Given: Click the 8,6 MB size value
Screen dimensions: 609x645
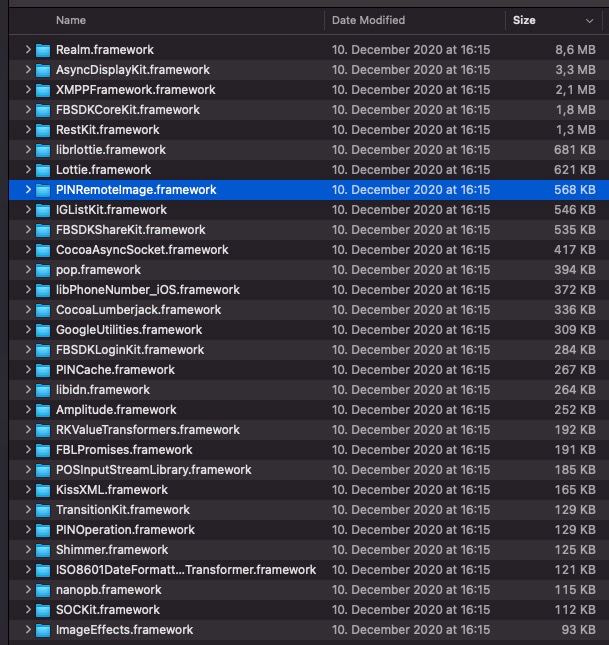Looking at the screenshot, I should [575, 50].
